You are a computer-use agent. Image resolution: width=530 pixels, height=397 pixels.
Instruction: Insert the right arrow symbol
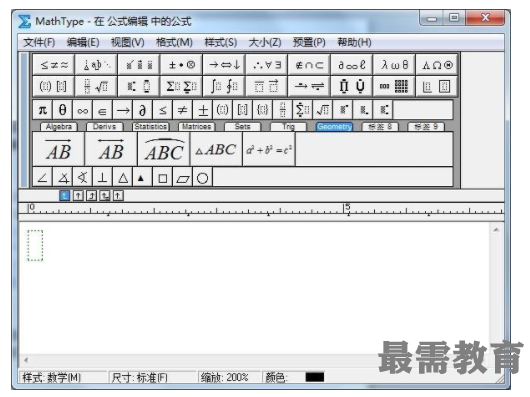pyautogui.click(x=123, y=110)
